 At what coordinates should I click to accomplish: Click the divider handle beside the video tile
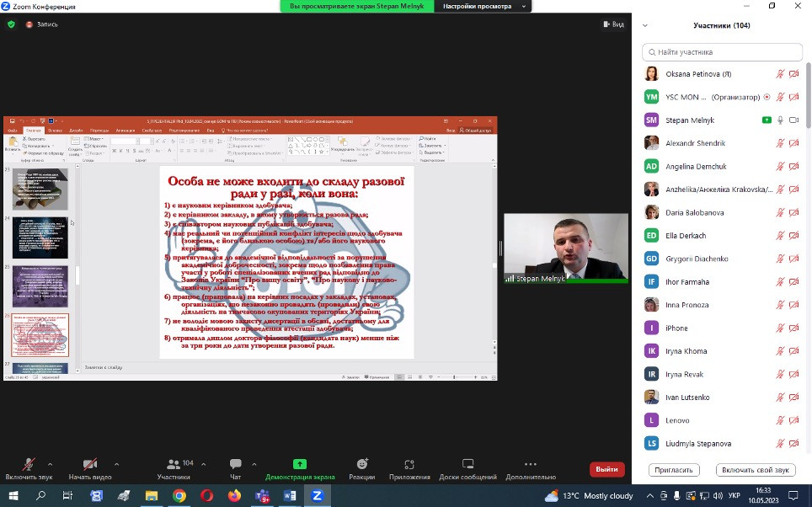pyautogui.click(x=500, y=248)
